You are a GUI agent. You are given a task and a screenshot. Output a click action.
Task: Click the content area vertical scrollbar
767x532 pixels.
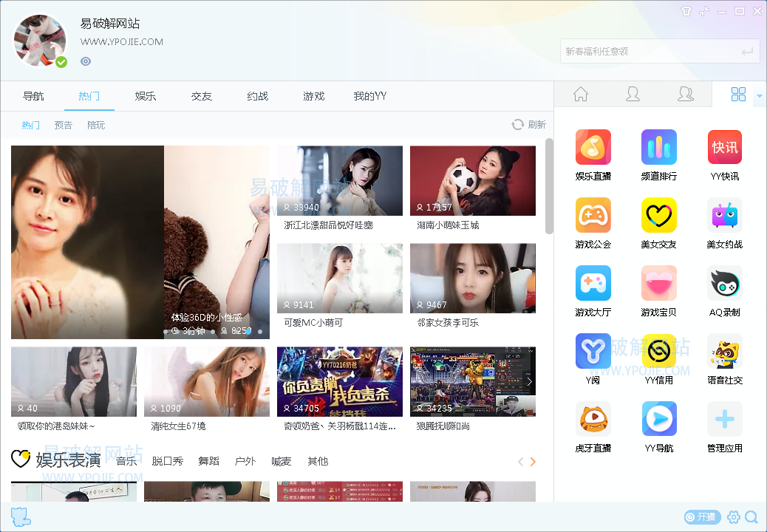click(x=549, y=186)
